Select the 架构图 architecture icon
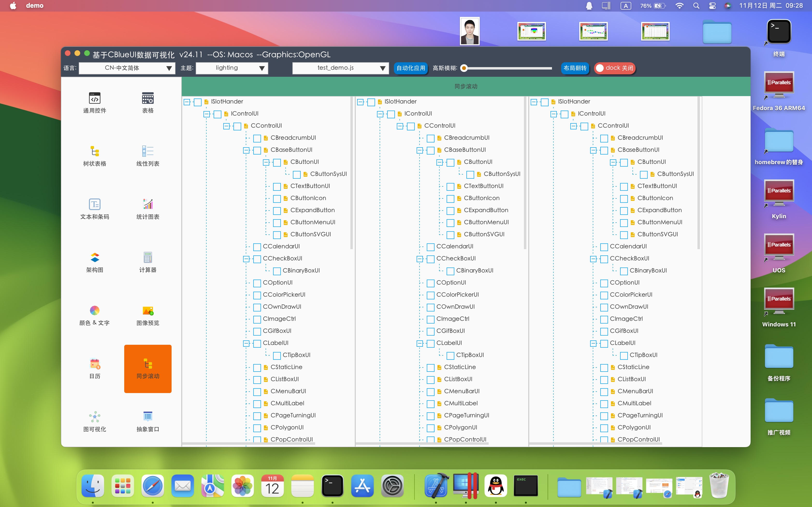Screen dimensions: 812x507 coord(95,258)
